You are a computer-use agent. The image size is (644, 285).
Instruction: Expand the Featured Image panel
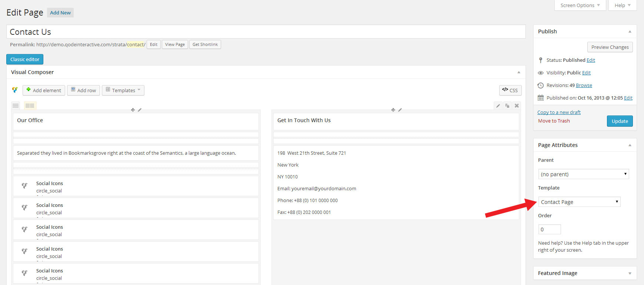pos(630,273)
